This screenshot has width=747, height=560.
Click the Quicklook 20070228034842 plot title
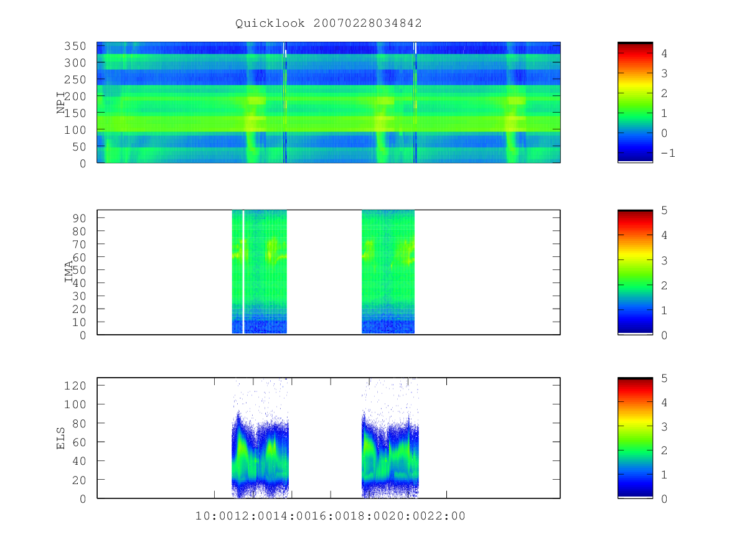pyautogui.click(x=329, y=23)
